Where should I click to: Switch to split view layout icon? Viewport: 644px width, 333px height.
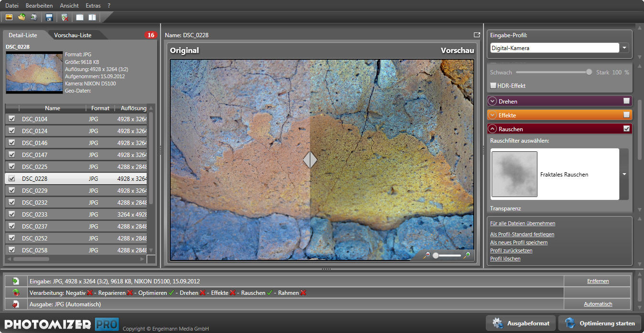click(x=92, y=18)
